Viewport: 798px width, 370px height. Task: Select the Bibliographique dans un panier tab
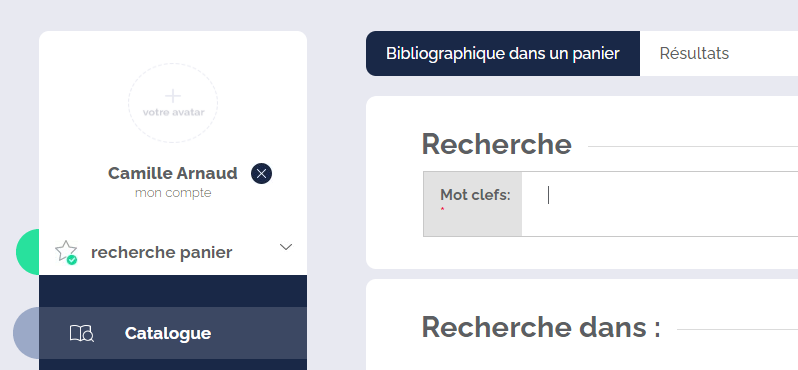(503, 53)
